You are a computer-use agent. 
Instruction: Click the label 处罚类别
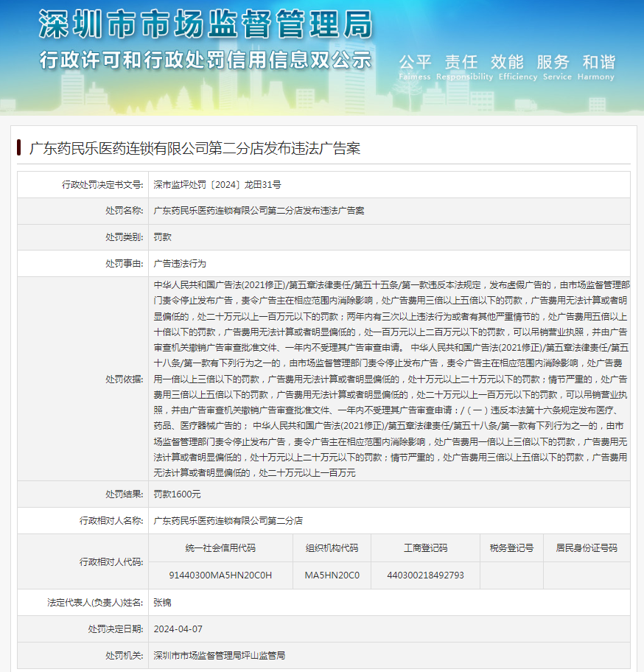[x=125, y=237]
